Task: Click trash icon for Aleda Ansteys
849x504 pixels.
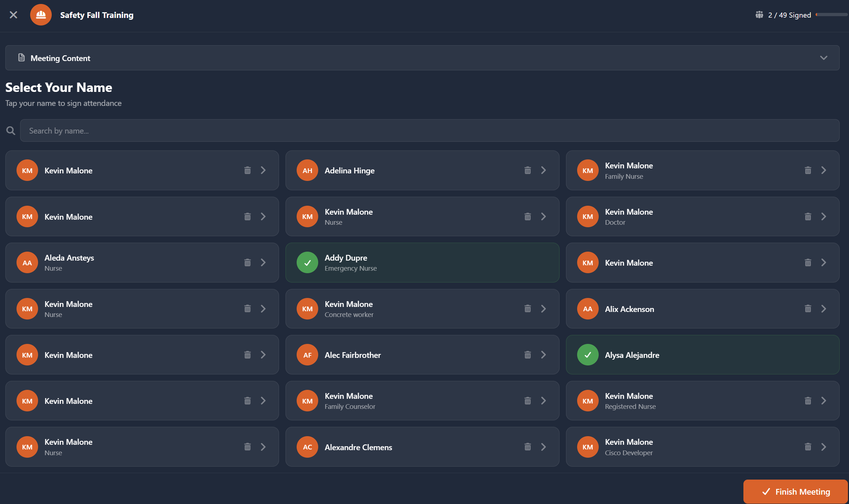Action: (247, 262)
